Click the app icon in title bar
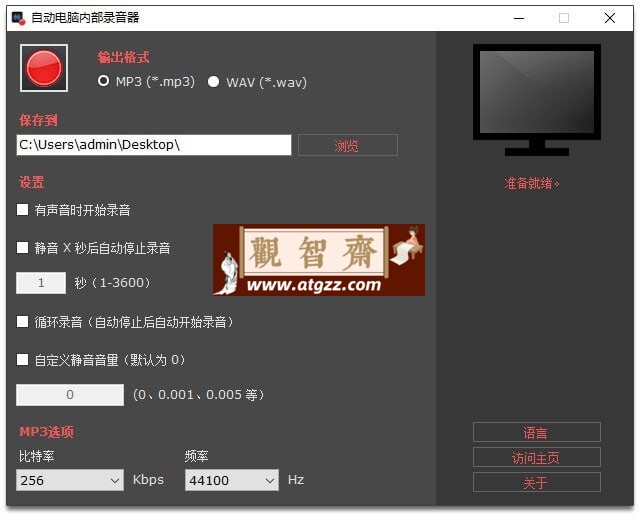 point(18,18)
